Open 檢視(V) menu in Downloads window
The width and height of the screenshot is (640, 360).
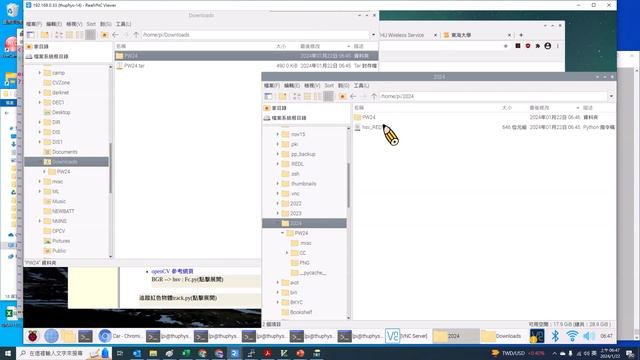pyautogui.click(x=74, y=24)
